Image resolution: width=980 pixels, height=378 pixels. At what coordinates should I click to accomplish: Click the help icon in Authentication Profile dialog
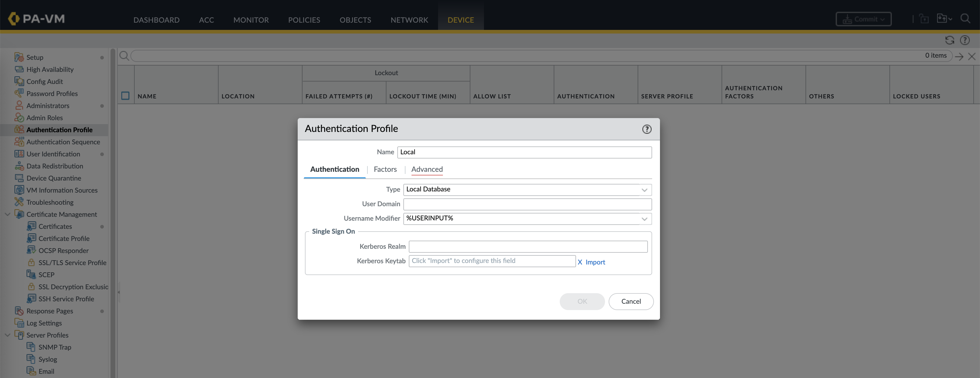(646, 129)
